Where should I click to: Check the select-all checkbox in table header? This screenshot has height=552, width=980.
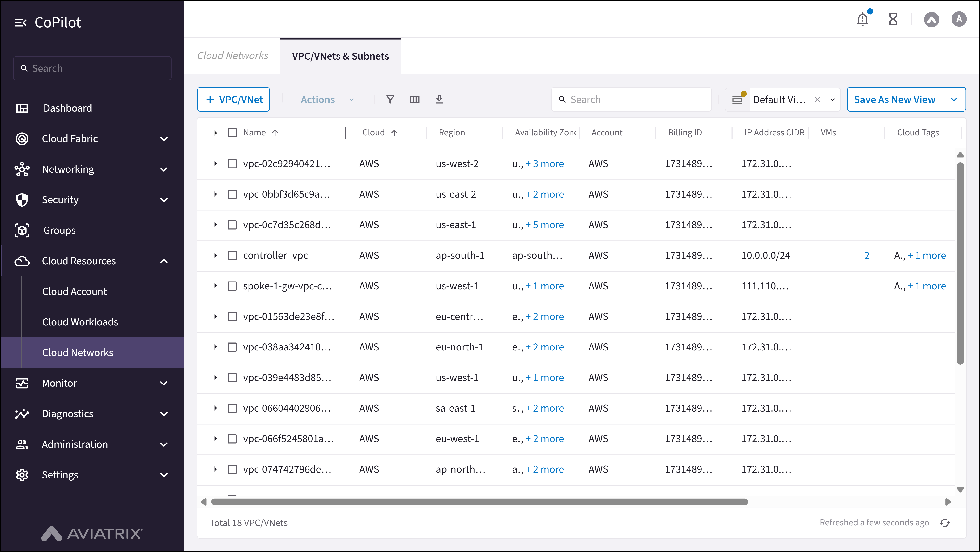click(232, 132)
